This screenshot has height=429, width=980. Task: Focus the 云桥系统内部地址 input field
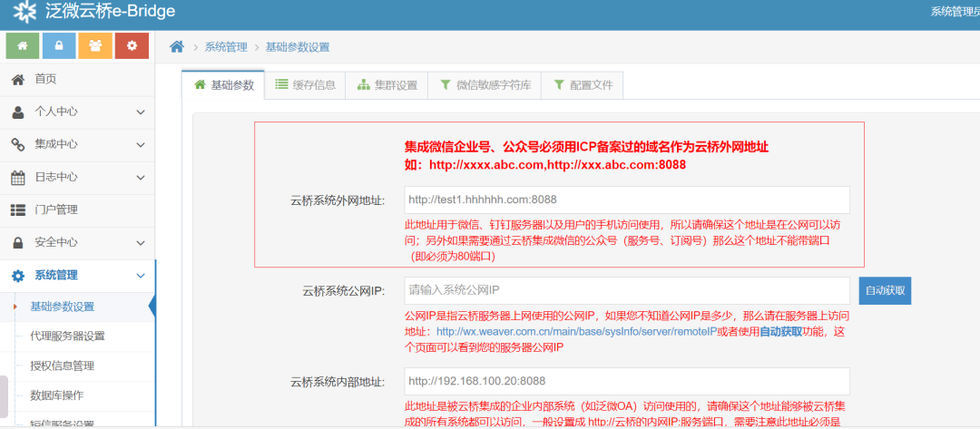(627, 381)
